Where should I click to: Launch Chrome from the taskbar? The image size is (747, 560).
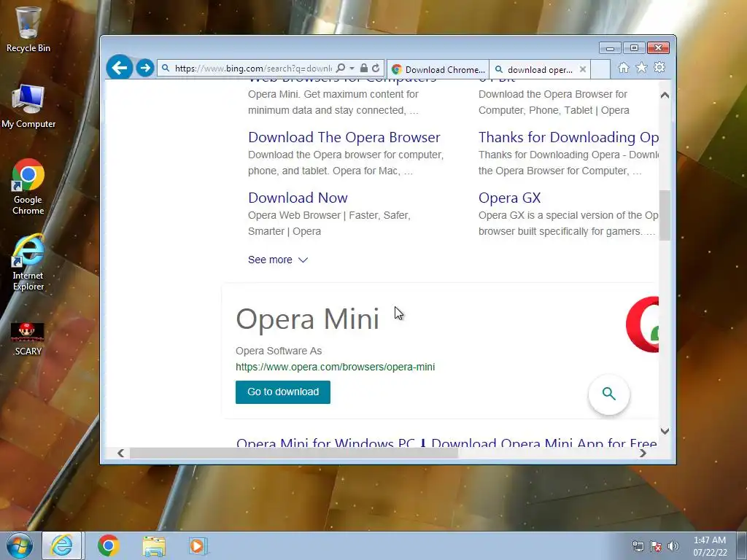[108, 545]
